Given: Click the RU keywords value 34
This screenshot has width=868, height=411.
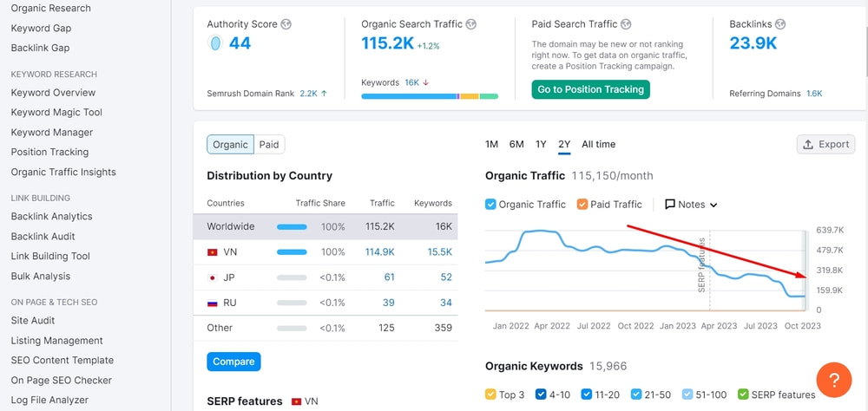Looking at the screenshot, I should (x=446, y=303).
